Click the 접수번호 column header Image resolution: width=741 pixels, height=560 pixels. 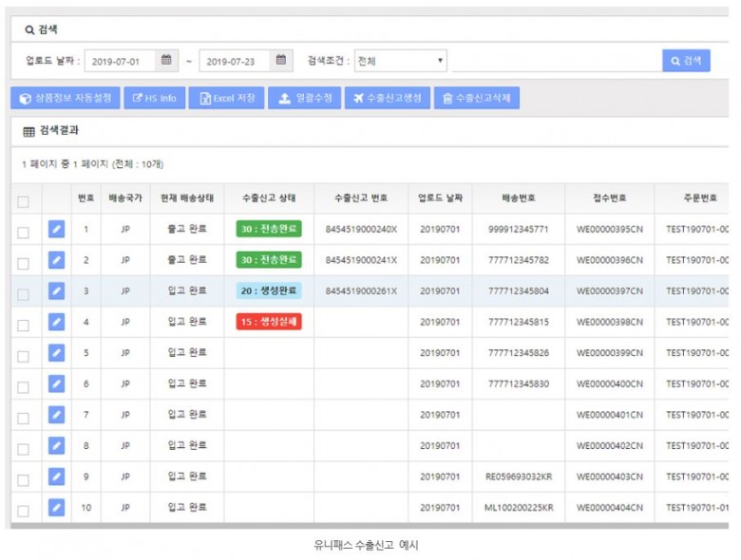610,197
